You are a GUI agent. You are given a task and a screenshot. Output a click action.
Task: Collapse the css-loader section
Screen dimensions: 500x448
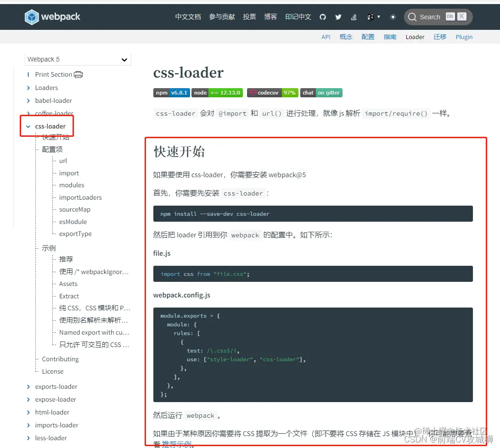[28, 127]
